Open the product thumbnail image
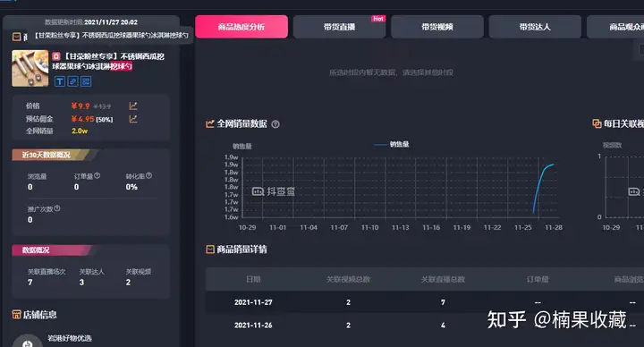Viewport: 644px width, 347px height. coord(30,68)
